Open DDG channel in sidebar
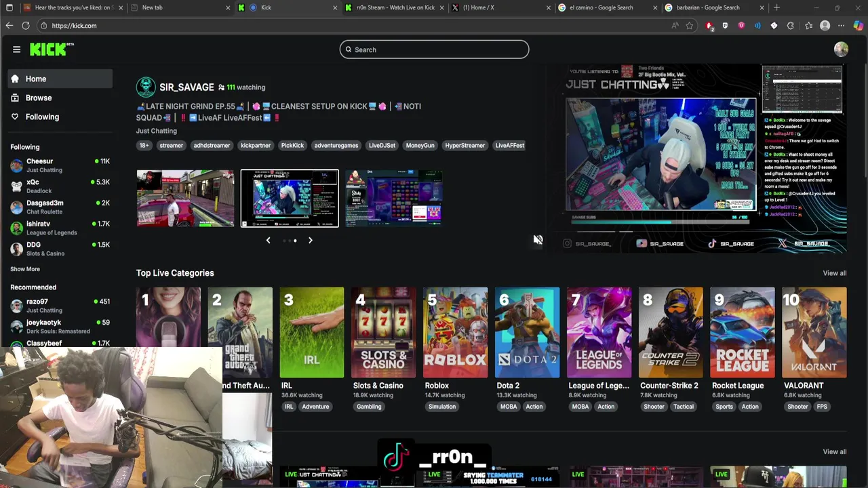 (60, 249)
